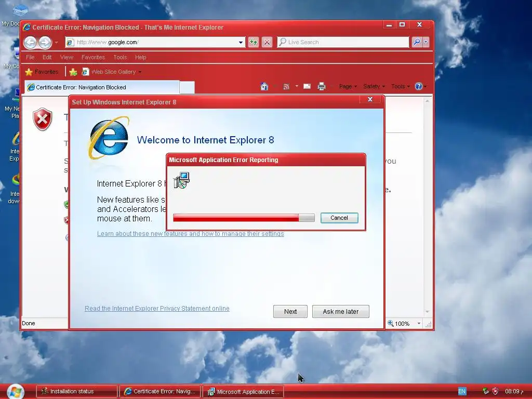Screen dimensions: 532x399
Task: Click the red progress bar in Error Reporting
Action: pyautogui.click(x=244, y=218)
